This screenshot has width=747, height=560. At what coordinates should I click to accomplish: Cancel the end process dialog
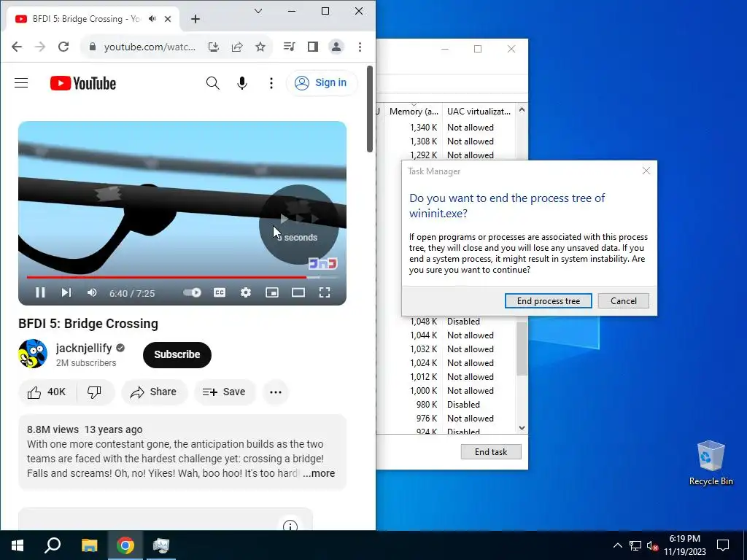624,301
